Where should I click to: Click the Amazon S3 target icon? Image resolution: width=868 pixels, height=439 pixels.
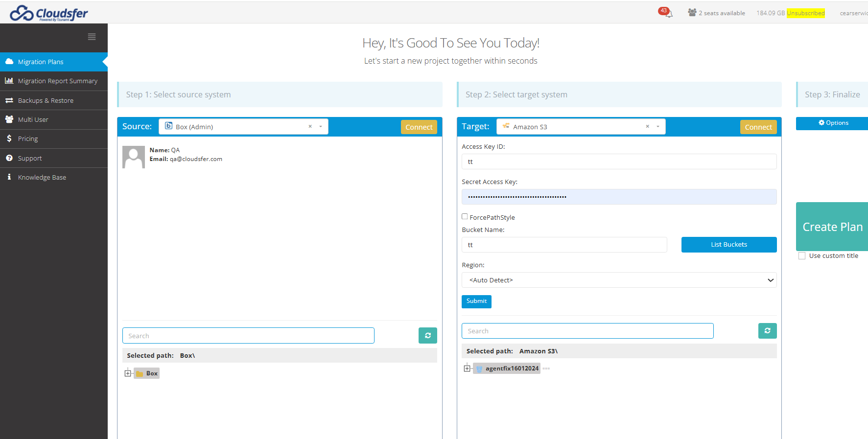click(506, 126)
